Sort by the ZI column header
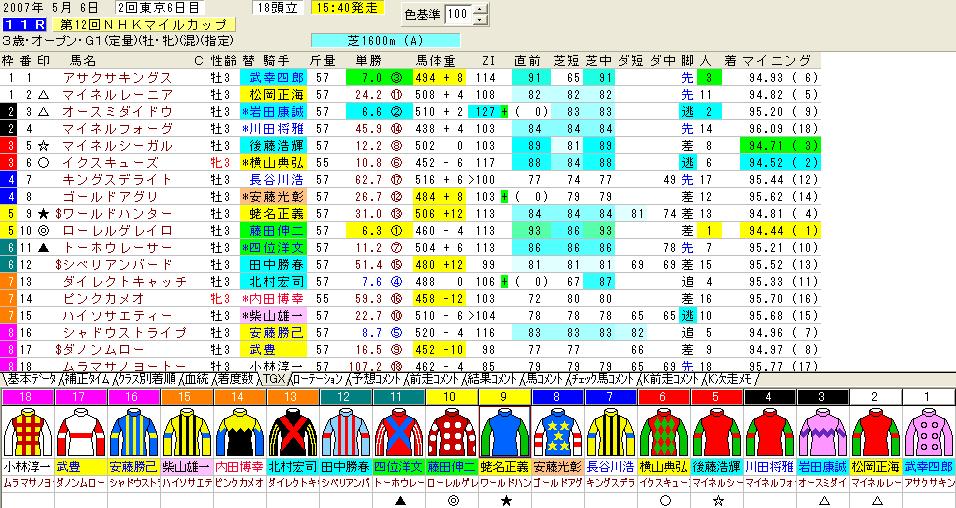This screenshot has width=956, height=508. (x=488, y=60)
